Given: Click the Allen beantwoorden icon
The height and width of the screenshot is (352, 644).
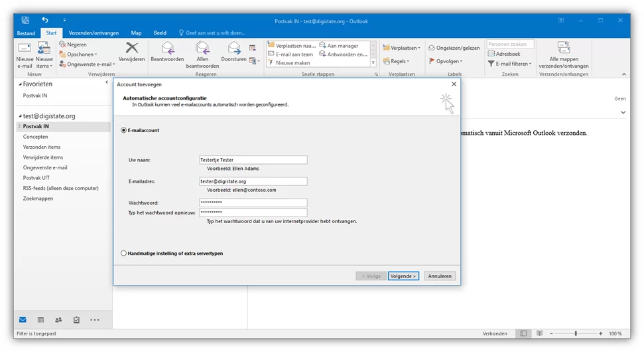Looking at the screenshot, I should [202, 48].
